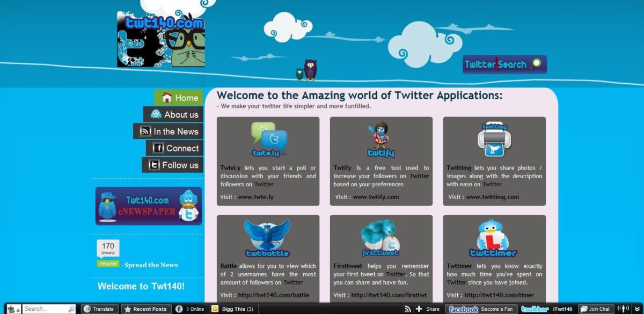
Task: Open the http://twt140.com/firsttwt link
Action: point(389,295)
